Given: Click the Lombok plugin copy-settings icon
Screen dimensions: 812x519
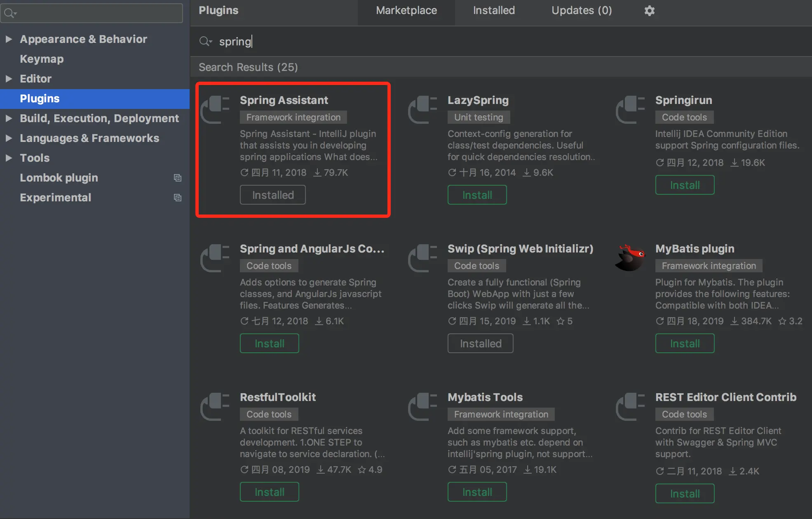Looking at the screenshot, I should (x=178, y=178).
